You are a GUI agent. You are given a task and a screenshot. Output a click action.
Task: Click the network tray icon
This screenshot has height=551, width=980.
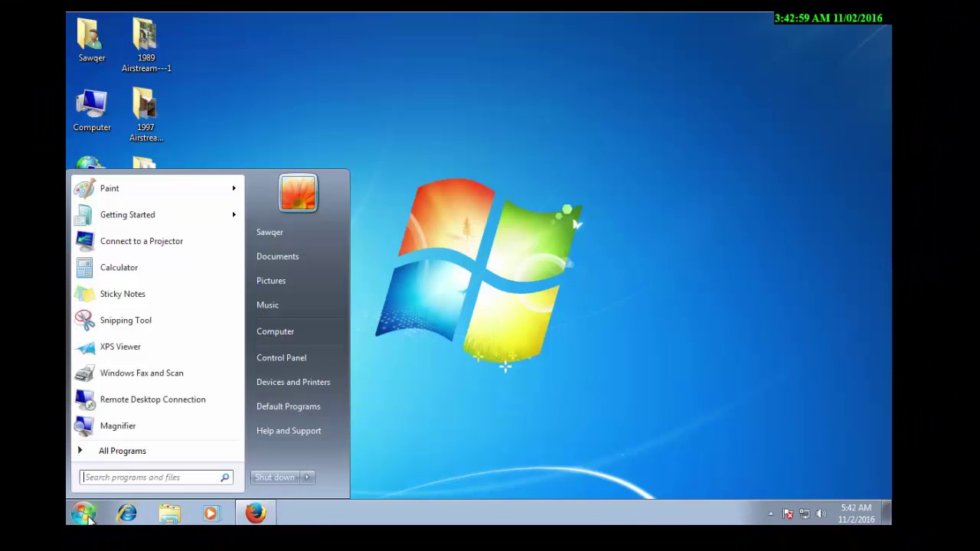tap(805, 514)
